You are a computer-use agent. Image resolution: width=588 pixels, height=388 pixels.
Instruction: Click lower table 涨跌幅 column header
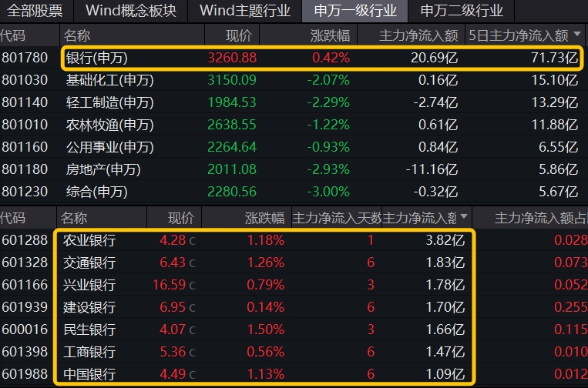(x=247, y=218)
